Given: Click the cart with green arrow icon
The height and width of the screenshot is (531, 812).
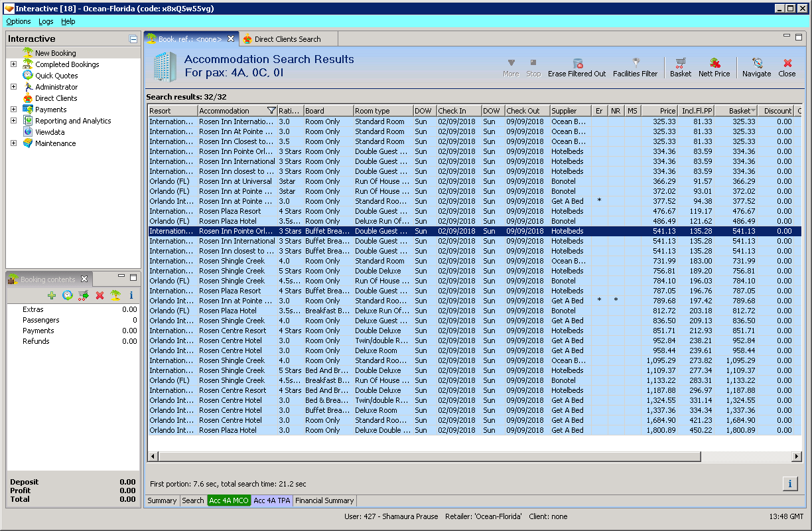Looking at the screenshot, I should [84, 295].
